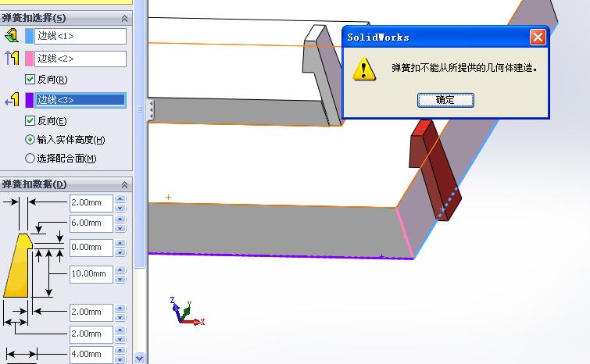Click the vertical flyout handle at the viewport's left edge

pyautogui.click(x=151, y=110)
